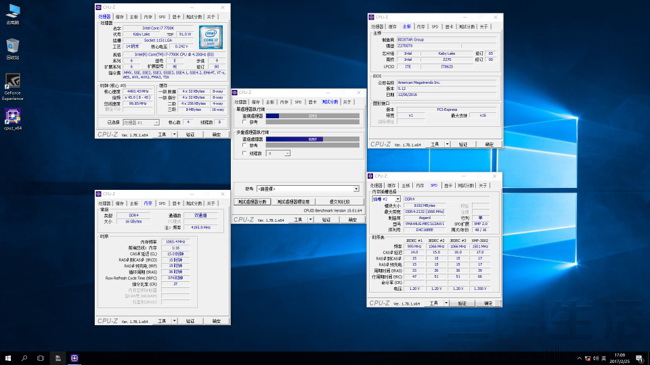Screen dimensions: 650x365
Task: Click the input method indicator in the system tray
Action: [x=604, y=358]
